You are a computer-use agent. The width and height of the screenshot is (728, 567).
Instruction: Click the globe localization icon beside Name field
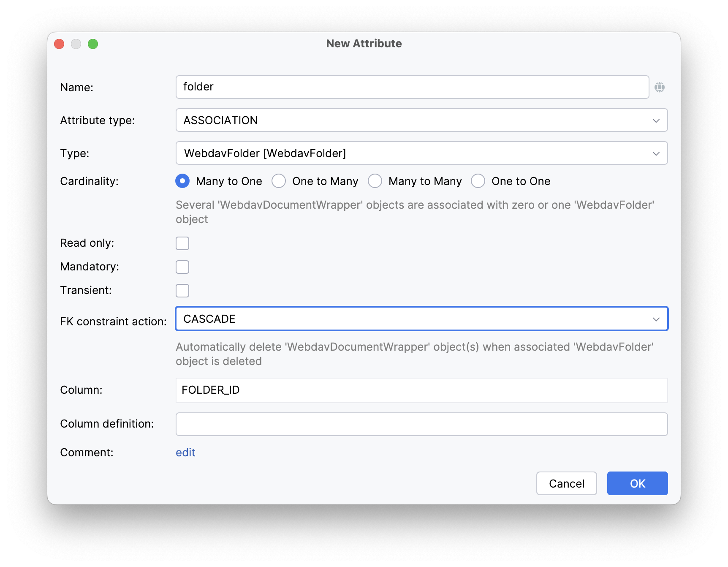pos(660,87)
